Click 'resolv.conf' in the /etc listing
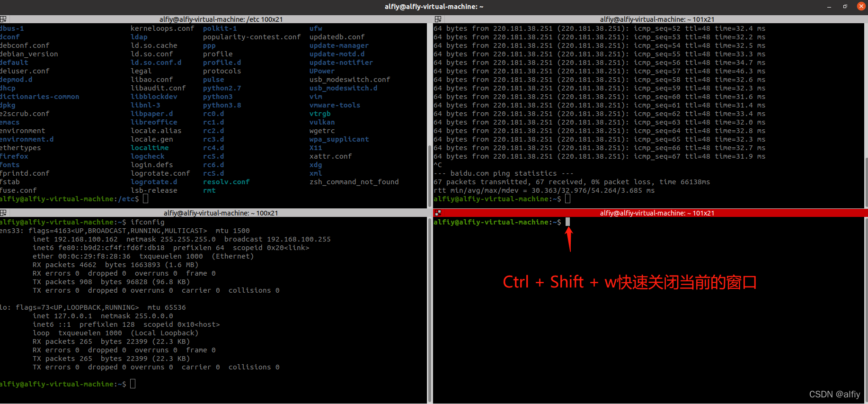The height and width of the screenshot is (404, 868). 226,182
